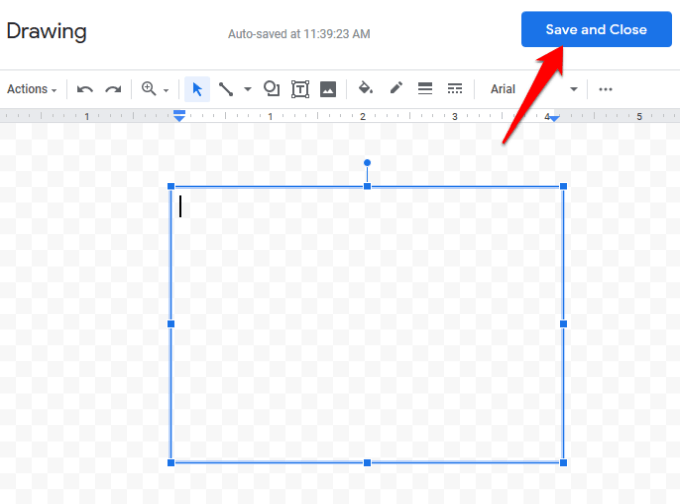Open the Actions menu
680x504 pixels.
pos(32,89)
